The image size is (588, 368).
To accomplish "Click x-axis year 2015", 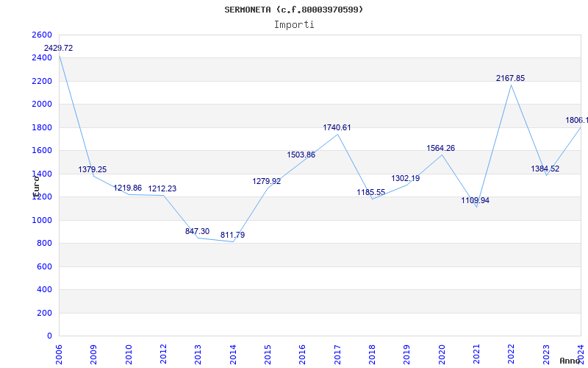I will [268, 355].
